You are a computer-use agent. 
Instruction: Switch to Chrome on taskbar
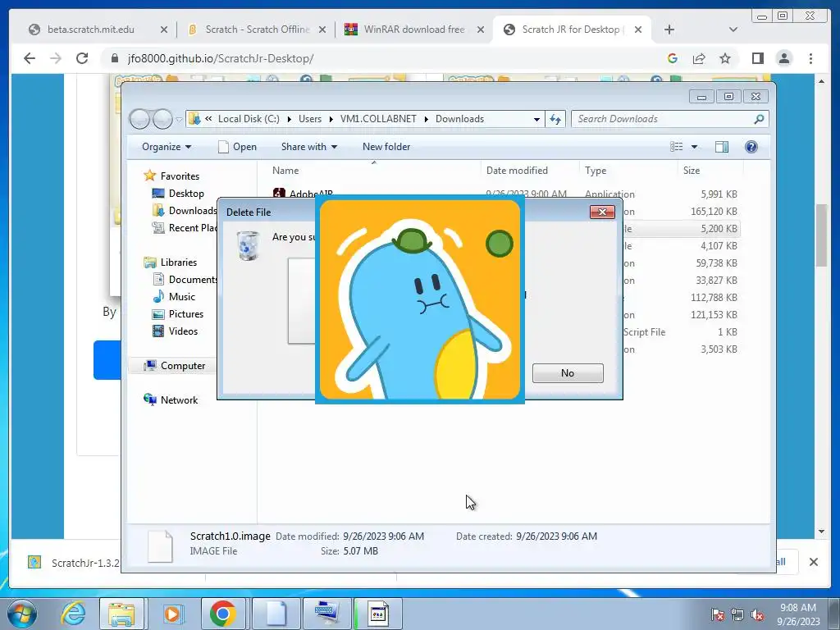click(223, 614)
